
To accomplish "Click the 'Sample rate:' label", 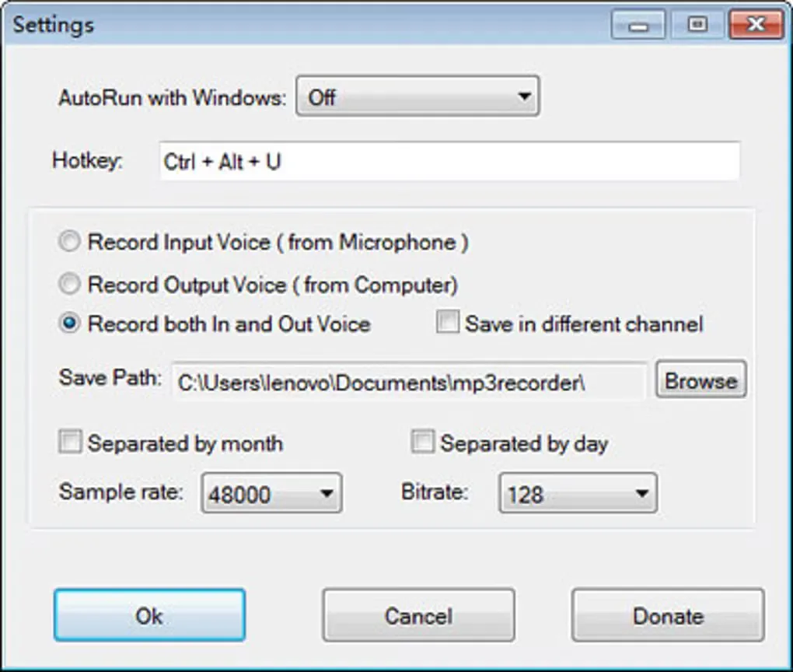I will (121, 492).
